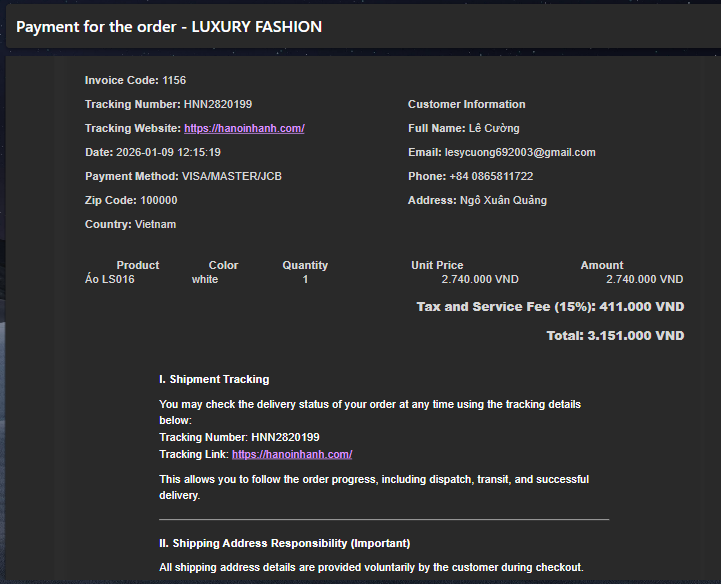Screen dimensions: 721x584
Task: Click the Tax and Service Fee amount line
Action: [550, 306]
